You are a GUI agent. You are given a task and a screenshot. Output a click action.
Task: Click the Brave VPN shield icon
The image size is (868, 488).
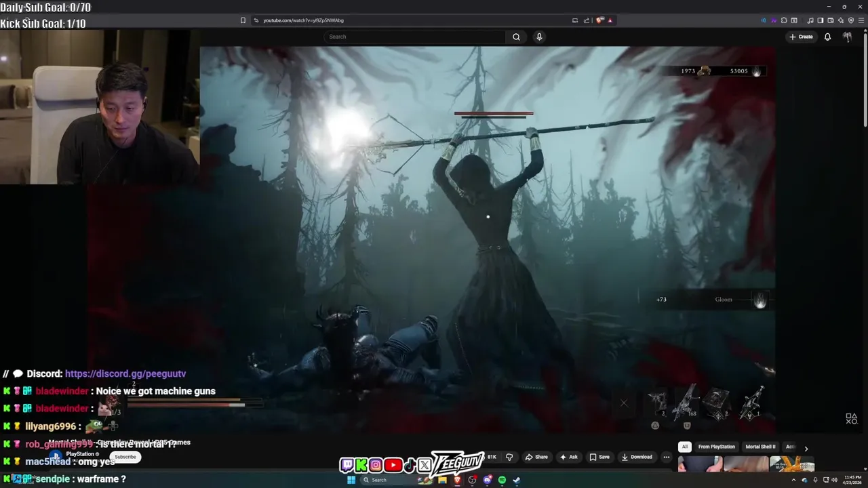851,20
